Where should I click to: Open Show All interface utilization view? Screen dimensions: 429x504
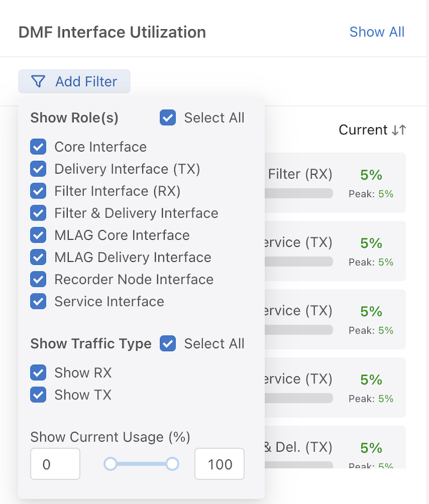click(x=377, y=32)
